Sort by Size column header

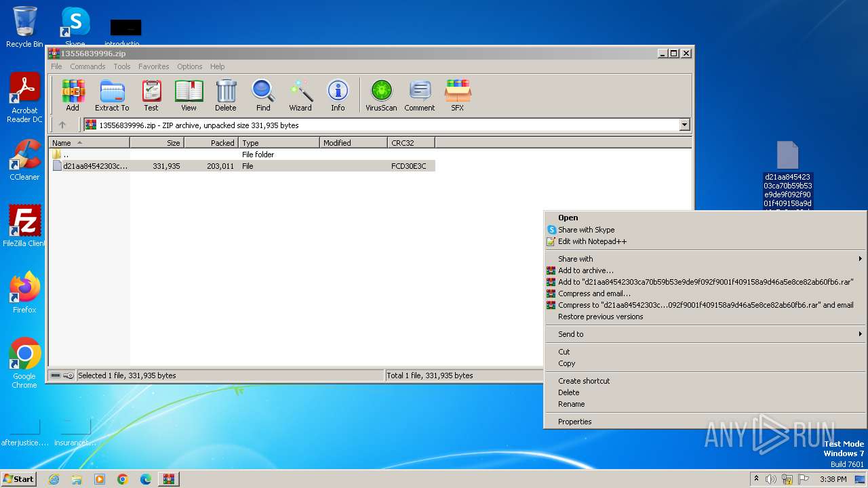(x=157, y=142)
